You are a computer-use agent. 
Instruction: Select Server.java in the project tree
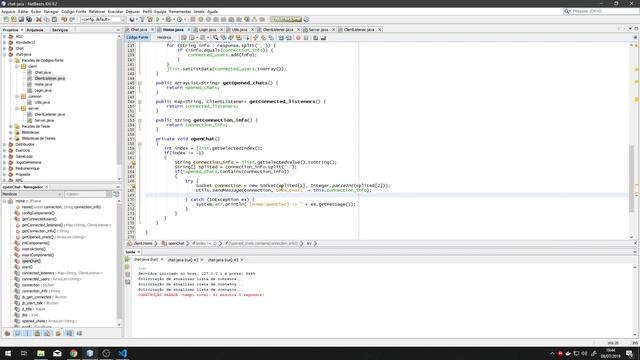[x=44, y=120]
